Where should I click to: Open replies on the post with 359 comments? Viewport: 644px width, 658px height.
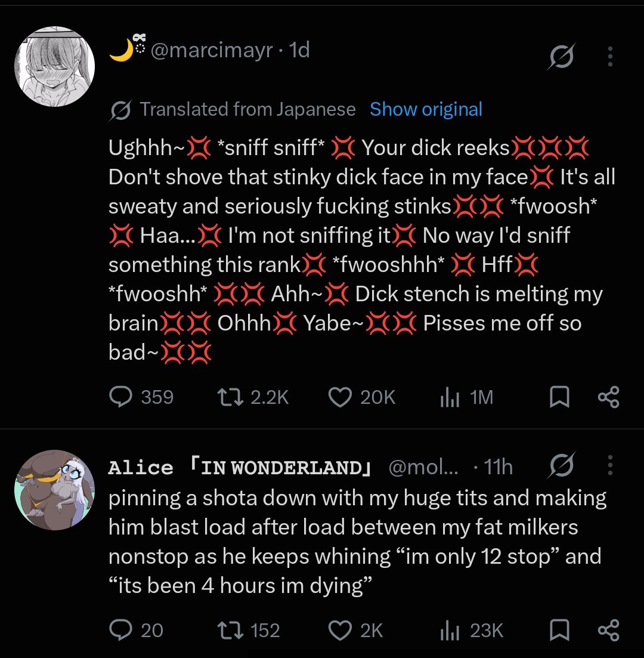click(x=141, y=397)
